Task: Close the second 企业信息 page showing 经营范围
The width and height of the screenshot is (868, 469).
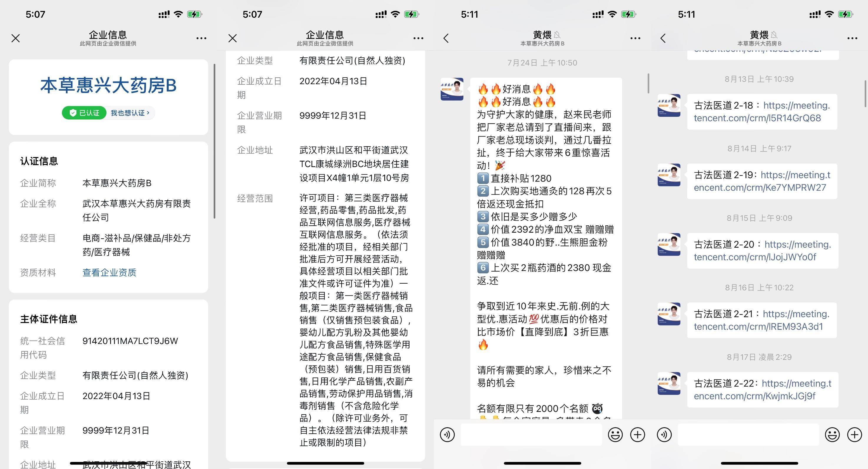Action: tap(233, 38)
